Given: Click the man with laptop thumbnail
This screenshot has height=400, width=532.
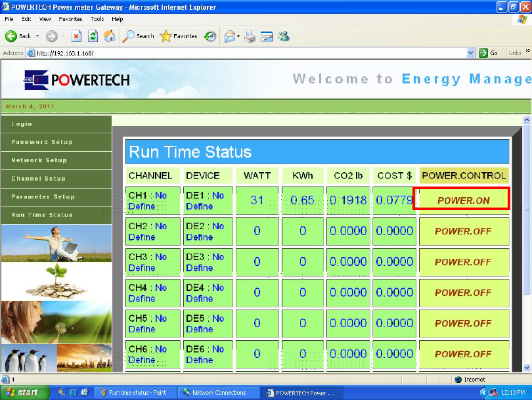Looking at the screenshot, I should coord(56,243).
